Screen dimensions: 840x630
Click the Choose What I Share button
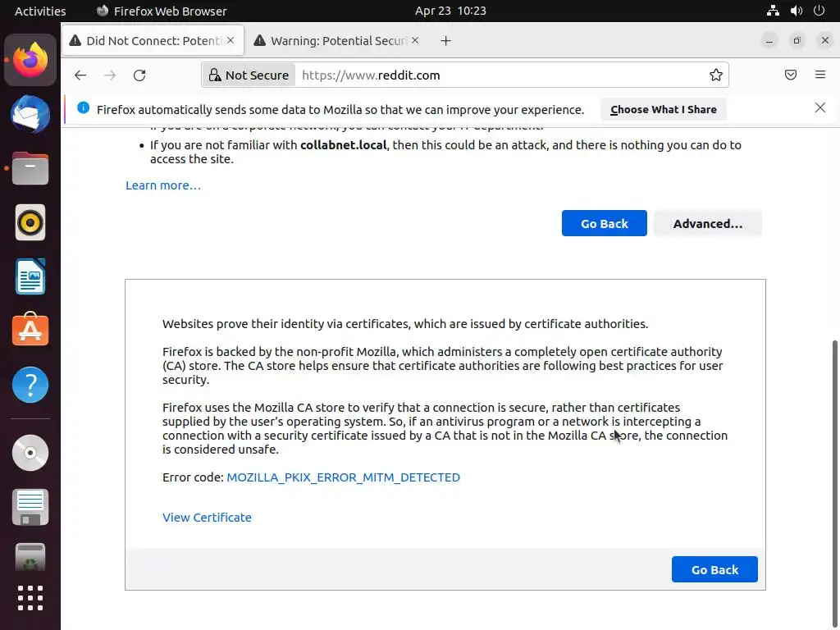(663, 109)
